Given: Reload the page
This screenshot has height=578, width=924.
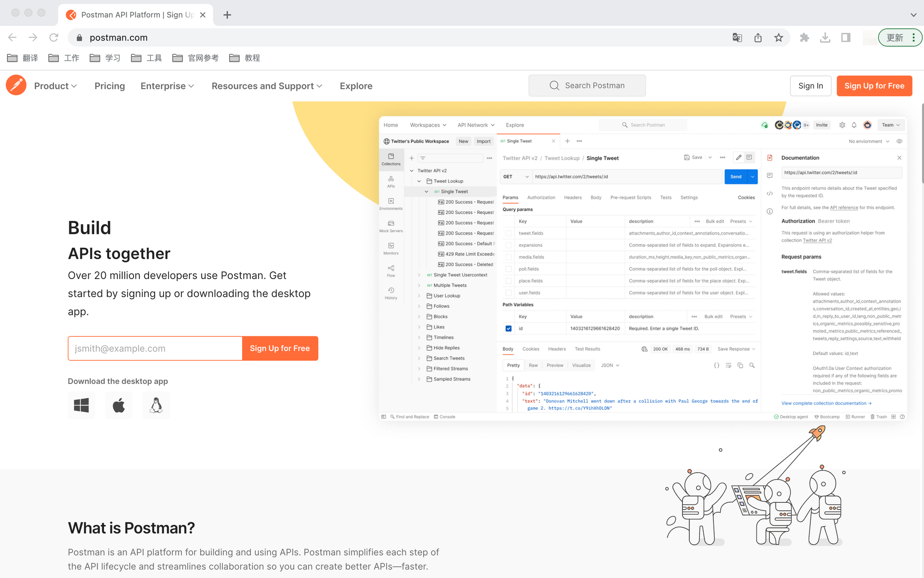Looking at the screenshot, I should 54,37.
